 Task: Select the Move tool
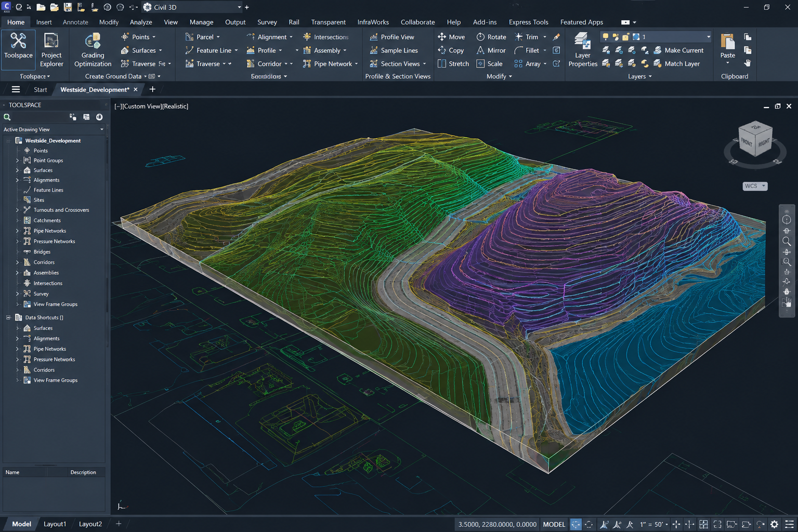(451, 37)
